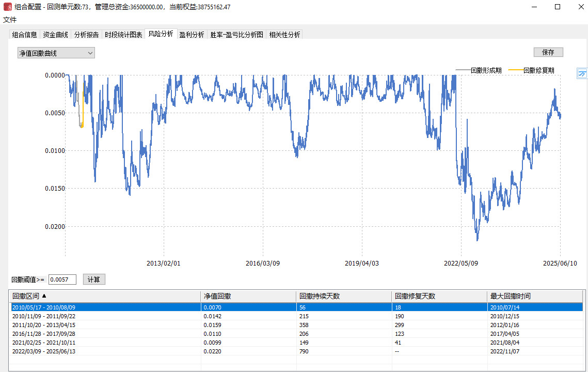Click the sort arrow beside 回撤区间 header
The width and height of the screenshot is (588, 372).
44,296
